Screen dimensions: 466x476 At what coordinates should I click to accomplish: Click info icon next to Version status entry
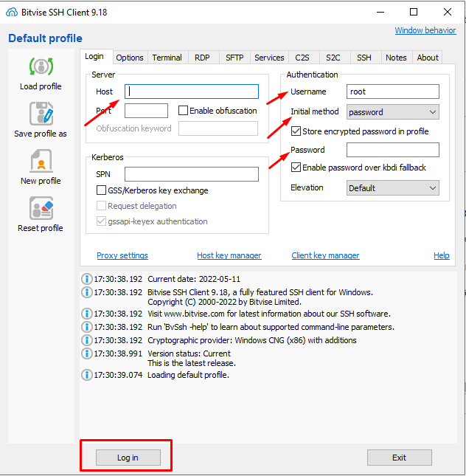point(87,353)
